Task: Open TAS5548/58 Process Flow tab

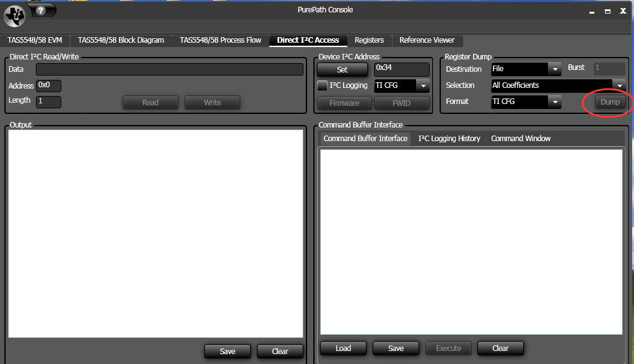Action: (220, 40)
